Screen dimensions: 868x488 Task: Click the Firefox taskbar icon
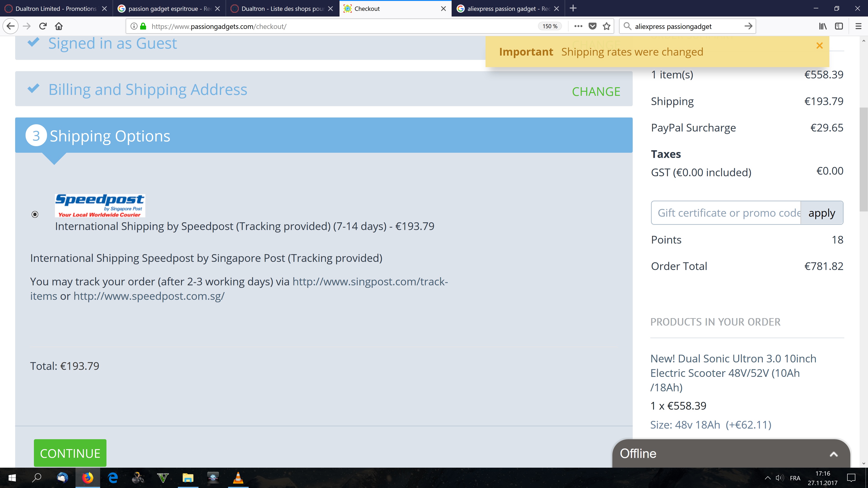coord(88,478)
